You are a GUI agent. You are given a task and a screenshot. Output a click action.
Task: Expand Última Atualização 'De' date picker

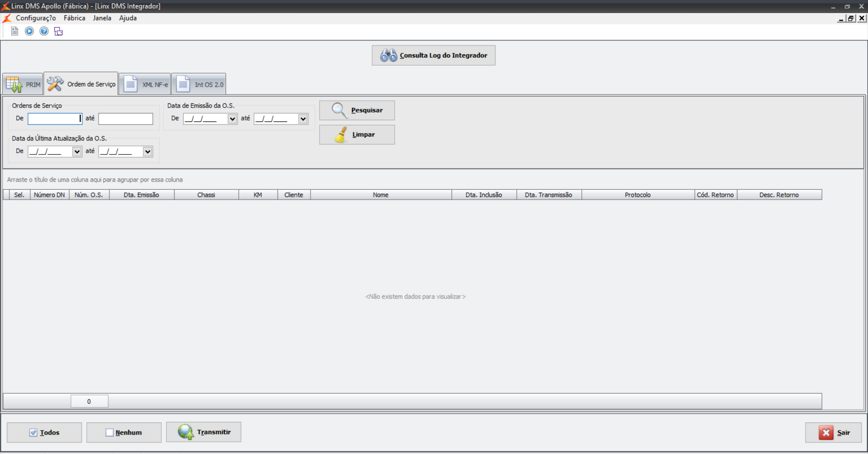(77, 151)
